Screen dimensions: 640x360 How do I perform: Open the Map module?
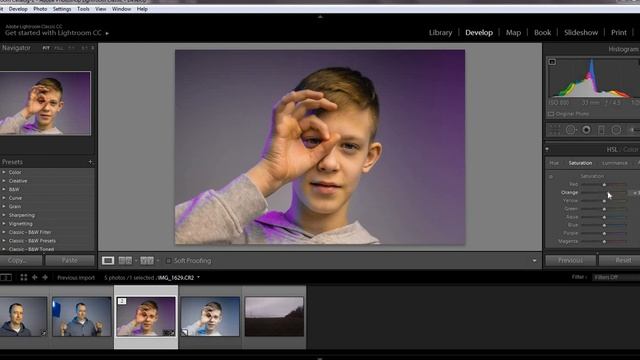[513, 33]
